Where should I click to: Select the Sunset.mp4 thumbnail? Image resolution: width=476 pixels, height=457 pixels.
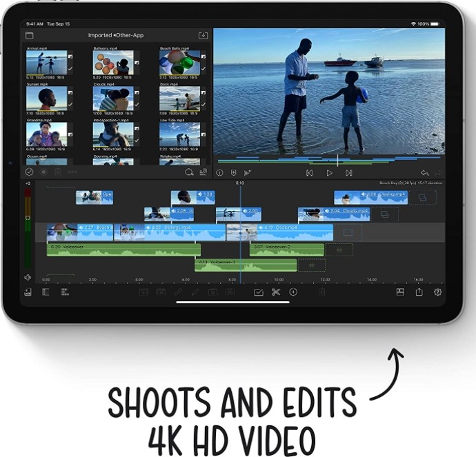[x=46, y=99]
